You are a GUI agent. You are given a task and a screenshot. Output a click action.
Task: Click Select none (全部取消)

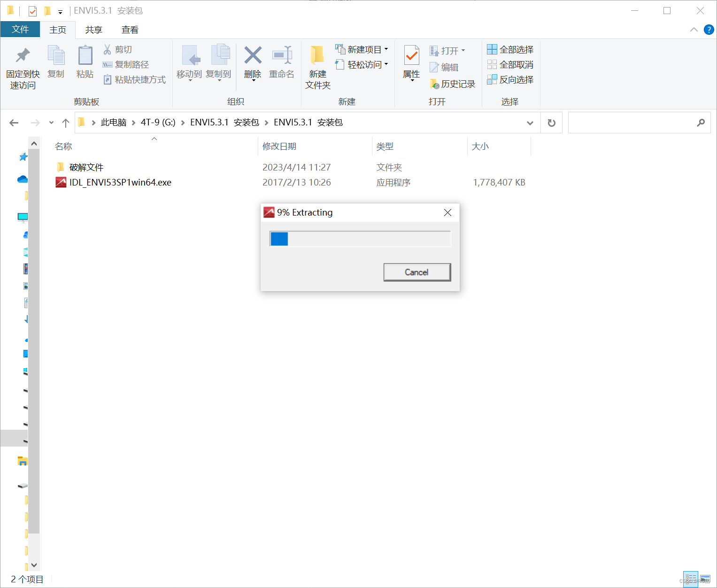pyautogui.click(x=510, y=64)
